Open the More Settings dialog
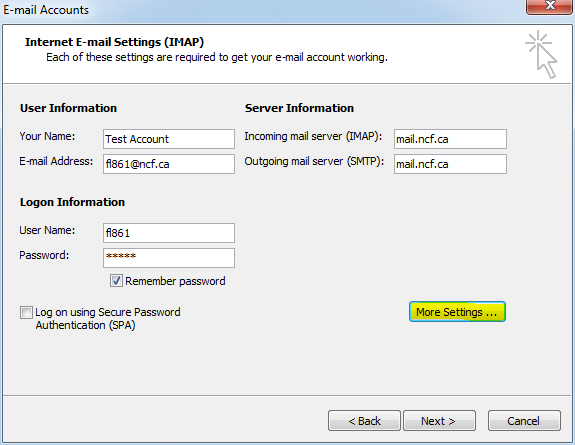Screen dimensions: 575x445 pyautogui.click(x=457, y=312)
